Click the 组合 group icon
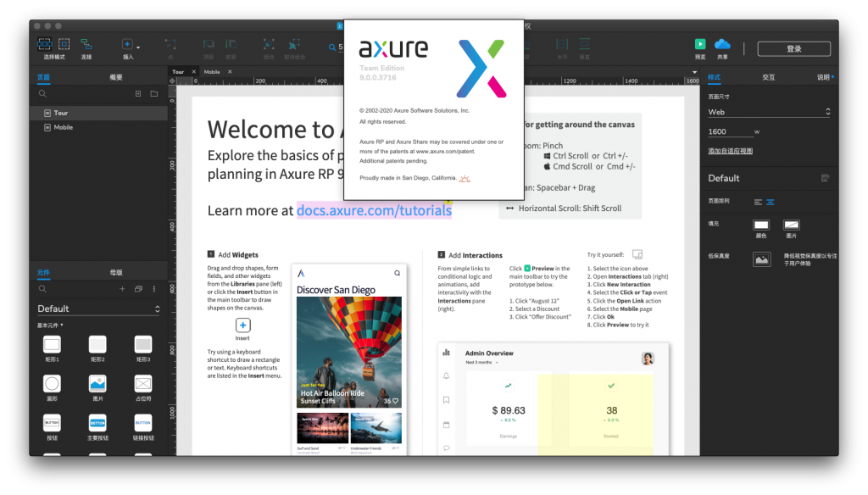Image resolution: width=868 pixels, height=495 pixels. [269, 44]
